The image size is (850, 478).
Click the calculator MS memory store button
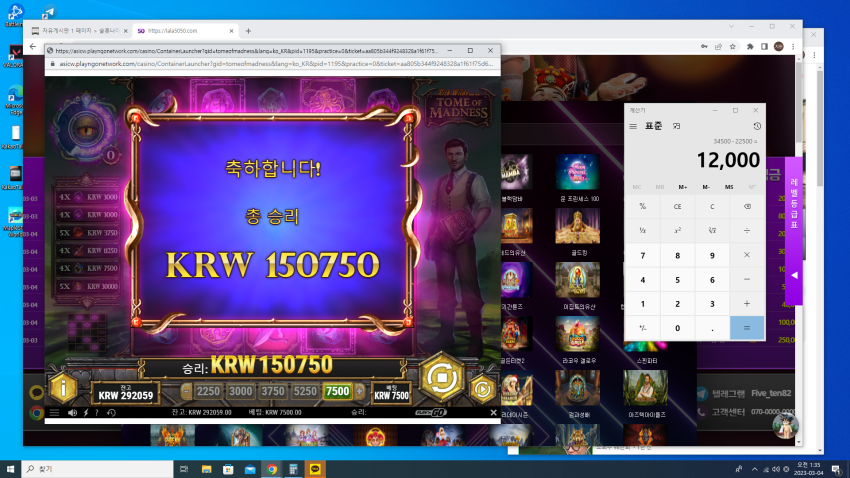[729, 187]
